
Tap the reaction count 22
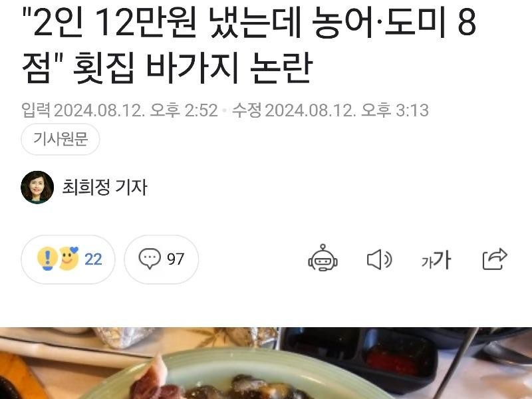(x=93, y=259)
